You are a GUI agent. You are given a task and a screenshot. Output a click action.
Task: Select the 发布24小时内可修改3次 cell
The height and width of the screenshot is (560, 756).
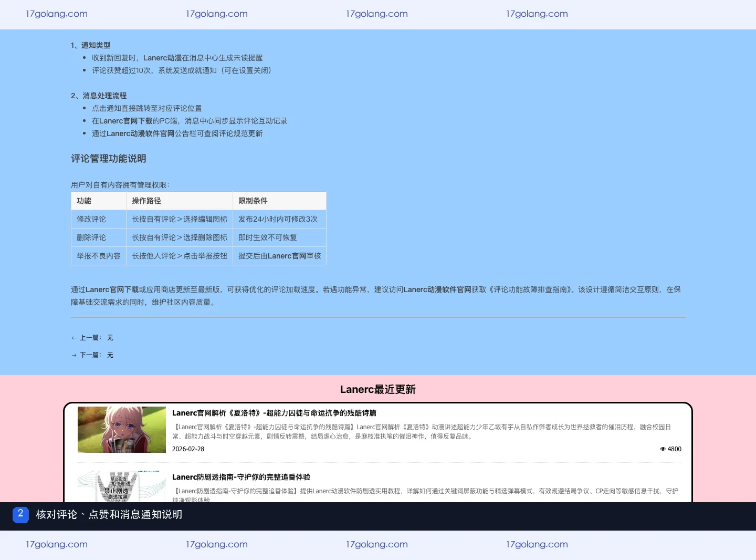point(279,219)
